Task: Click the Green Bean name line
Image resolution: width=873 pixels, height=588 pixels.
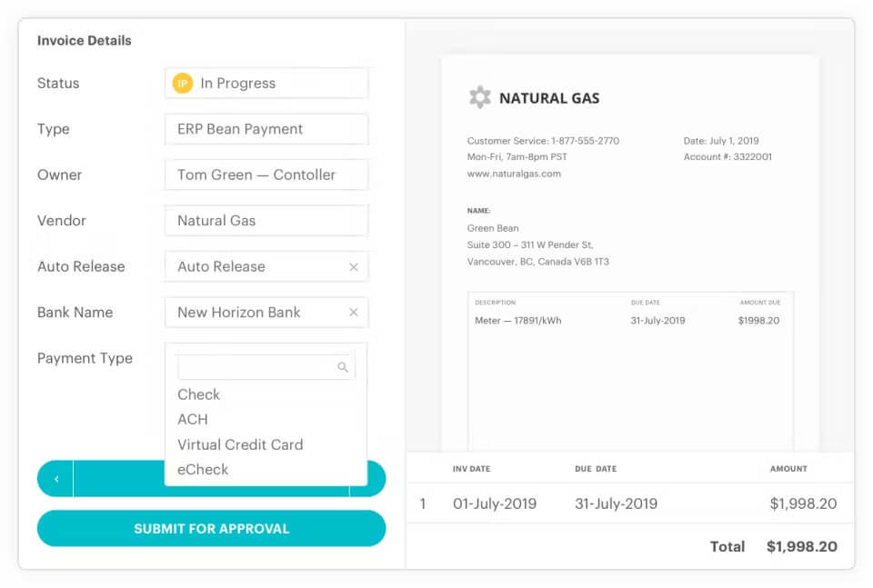Action: [493, 228]
